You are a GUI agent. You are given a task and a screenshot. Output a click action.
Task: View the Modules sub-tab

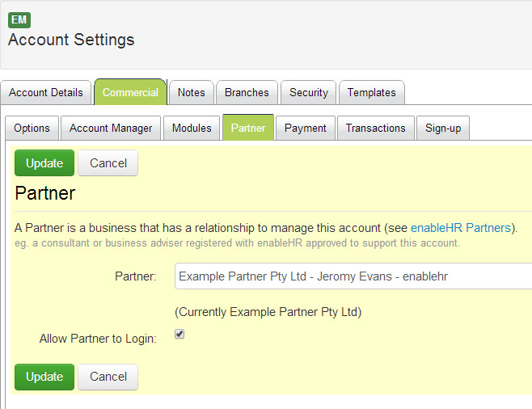coord(192,128)
